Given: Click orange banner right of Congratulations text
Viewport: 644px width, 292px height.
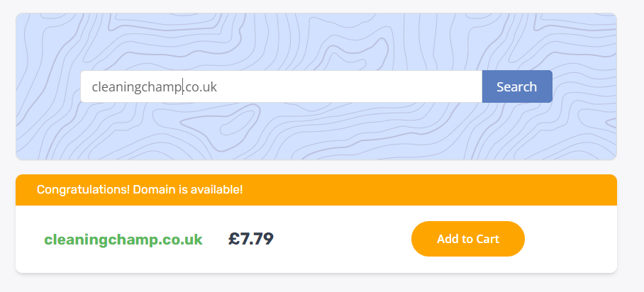Looking at the screenshot, I should [x=426, y=190].
